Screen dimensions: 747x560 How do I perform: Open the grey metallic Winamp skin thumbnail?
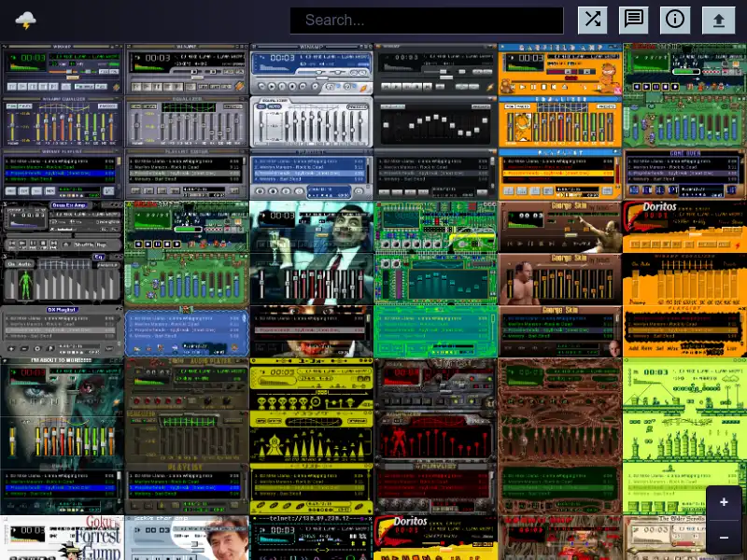pyautogui.click(x=186, y=121)
